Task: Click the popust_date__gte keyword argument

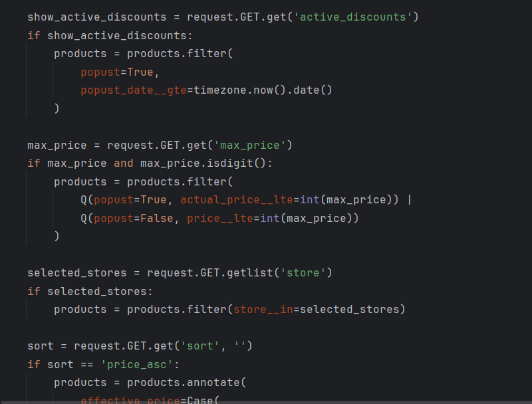Action: (133, 90)
